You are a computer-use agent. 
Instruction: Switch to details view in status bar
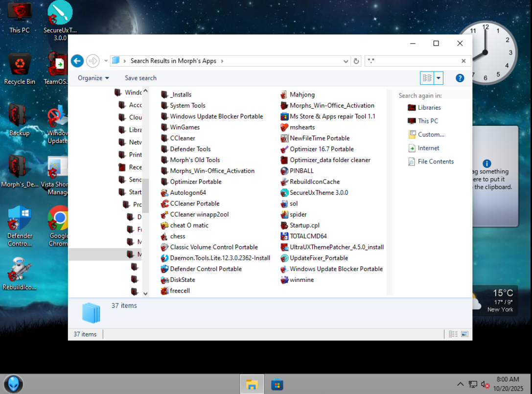point(453,334)
